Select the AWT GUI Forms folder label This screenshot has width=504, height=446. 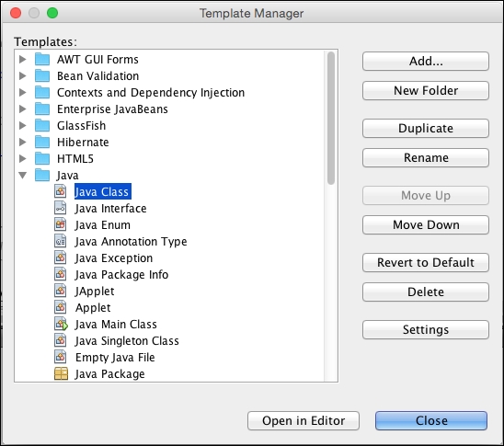coord(97,59)
